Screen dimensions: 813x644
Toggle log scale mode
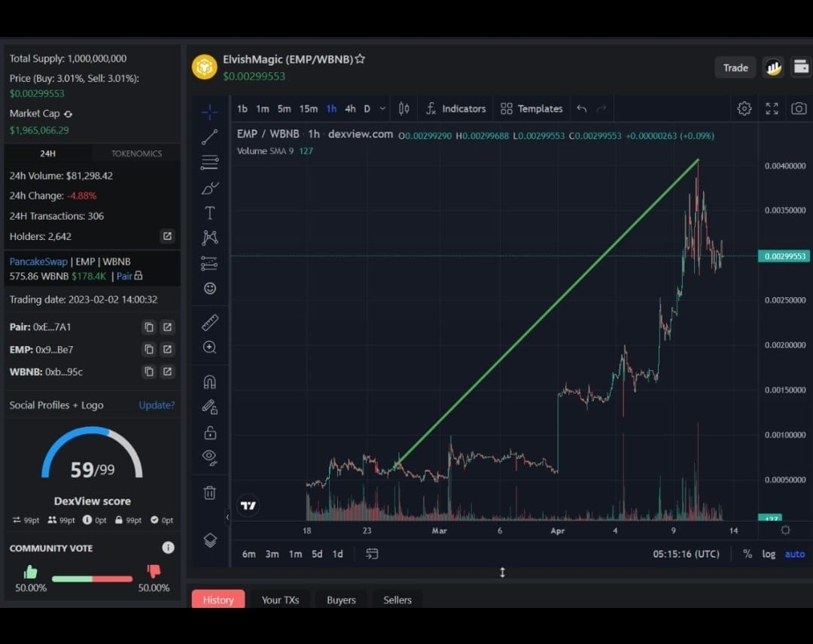pos(769,554)
